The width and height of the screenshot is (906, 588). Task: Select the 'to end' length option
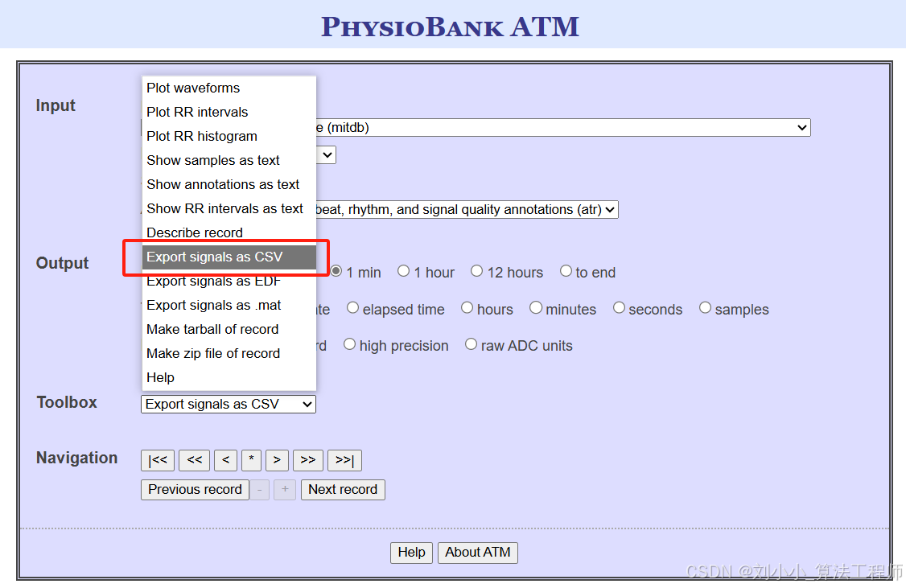pyautogui.click(x=566, y=271)
